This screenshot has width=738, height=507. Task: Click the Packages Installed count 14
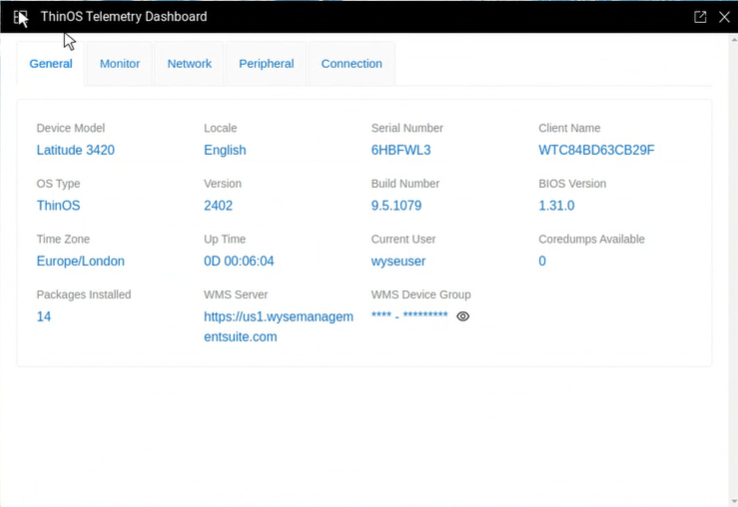tap(44, 317)
